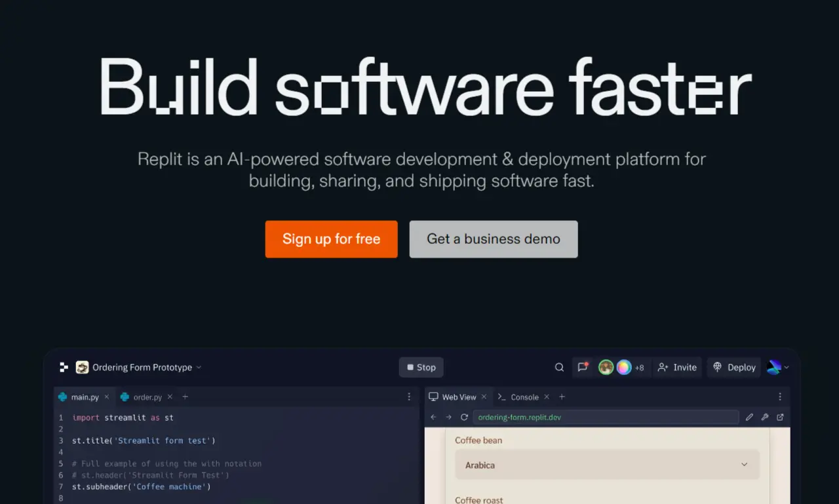Screen dimensions: 839x504
Task: Click the Coffee roast field label
Action: pyautogui.click(x=479, y=500)
